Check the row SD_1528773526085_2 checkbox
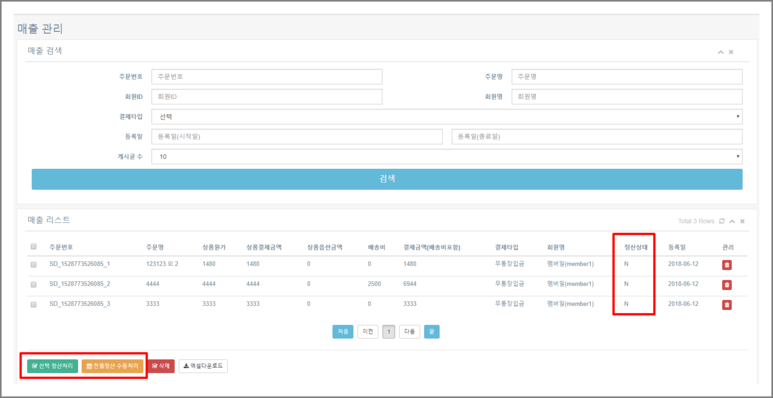 34,285
